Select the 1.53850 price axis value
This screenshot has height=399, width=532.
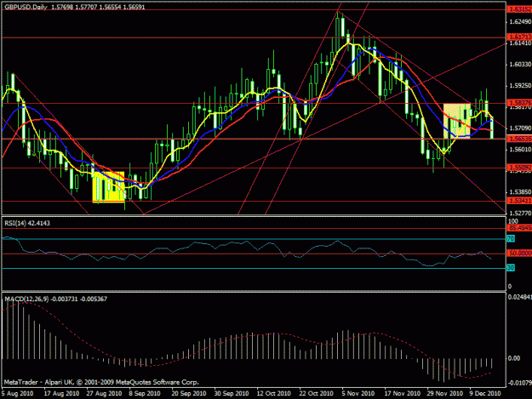click(x=520, y=192)
